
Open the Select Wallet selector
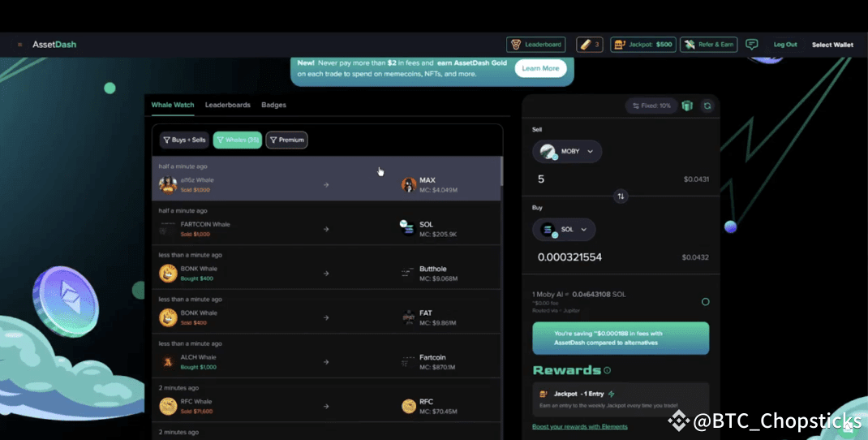tap(832, 45)
